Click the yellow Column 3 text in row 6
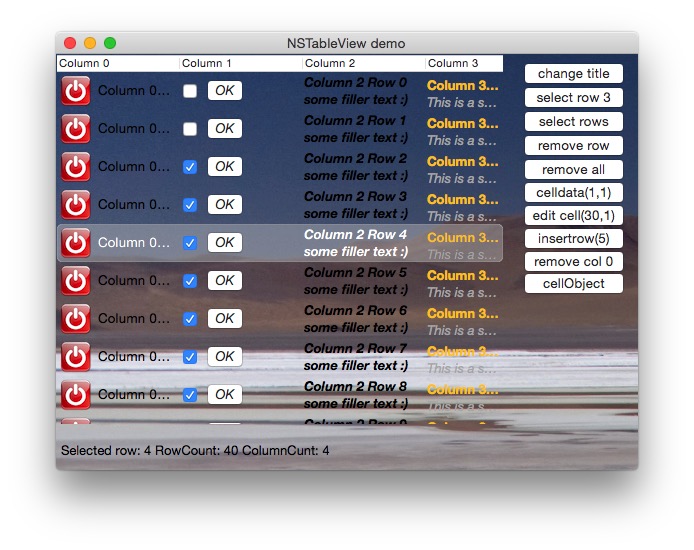The height and width of the screenshot is (550, 694). 463,314
